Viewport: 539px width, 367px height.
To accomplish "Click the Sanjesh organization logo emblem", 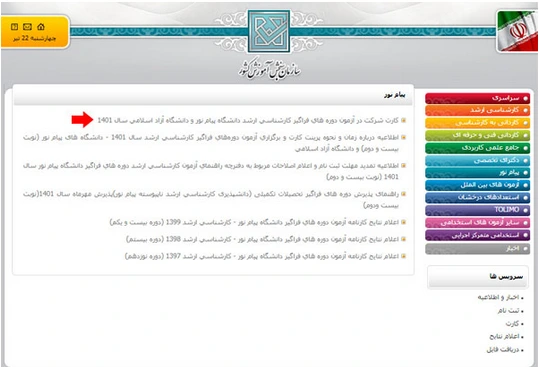I will click(269, 31).
